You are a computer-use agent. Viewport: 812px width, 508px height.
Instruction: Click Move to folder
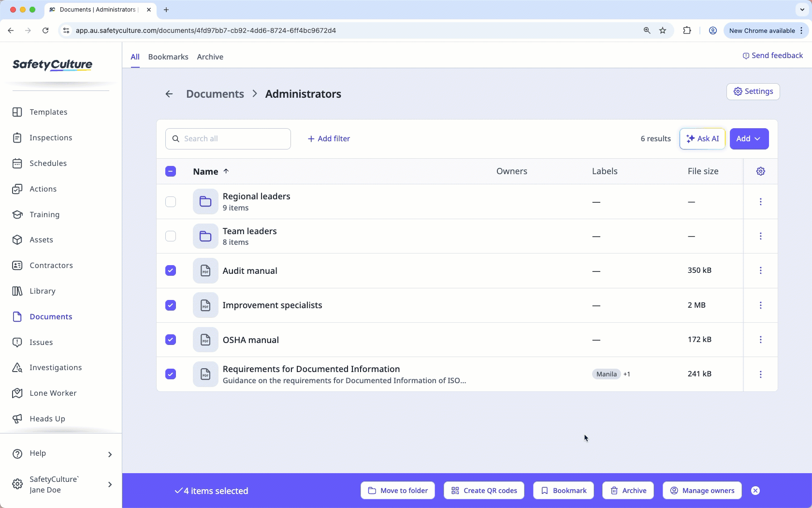tap(397, 491)
